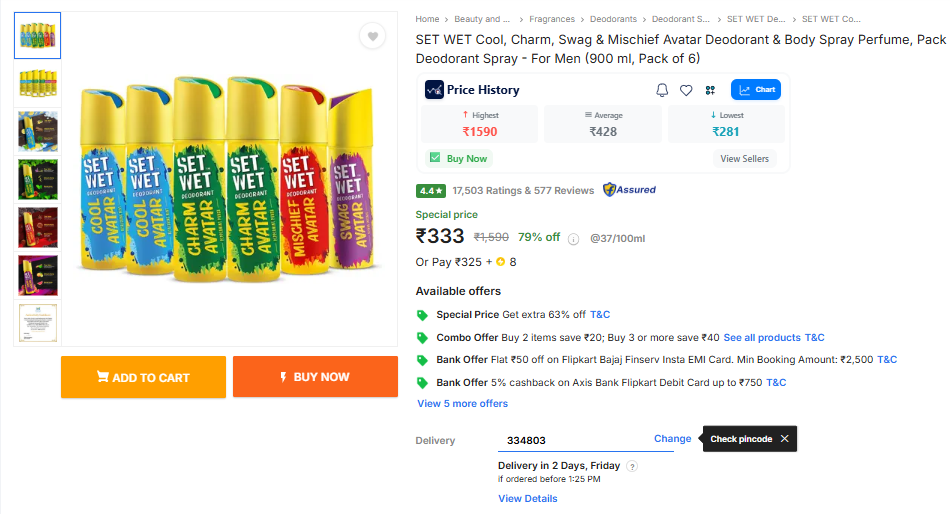This screenshot has height=514, width=950.
Task: Toggle the Buy Now checkbox indicator
Action: click(x=435, y=158)
